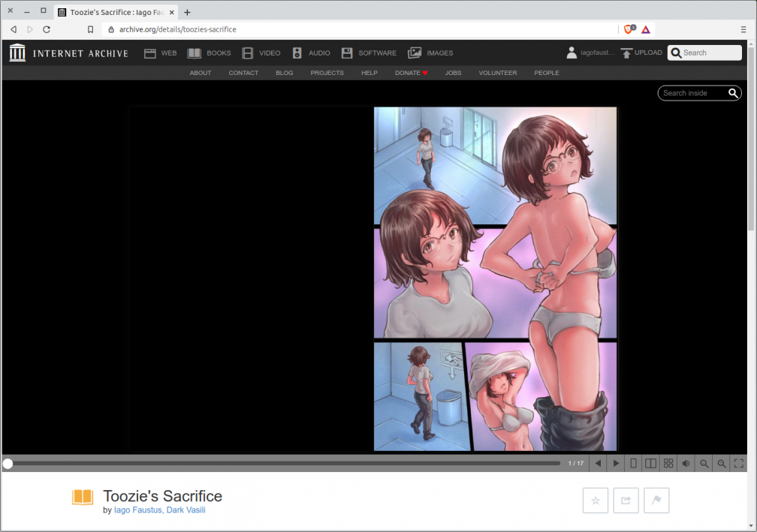Select the Toozie's Sacrifice browser tab

pos(116,13)
